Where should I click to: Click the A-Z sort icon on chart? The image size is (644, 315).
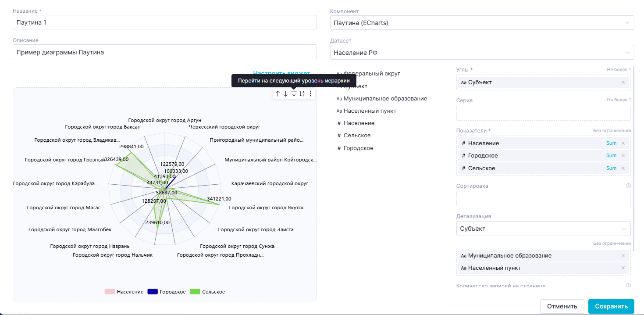(x=302, y=94)
